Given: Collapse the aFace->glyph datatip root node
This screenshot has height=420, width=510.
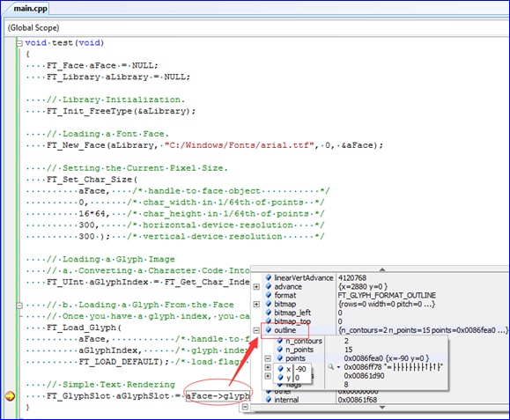Looking at the screenshot, I should (x=245, y=407).
